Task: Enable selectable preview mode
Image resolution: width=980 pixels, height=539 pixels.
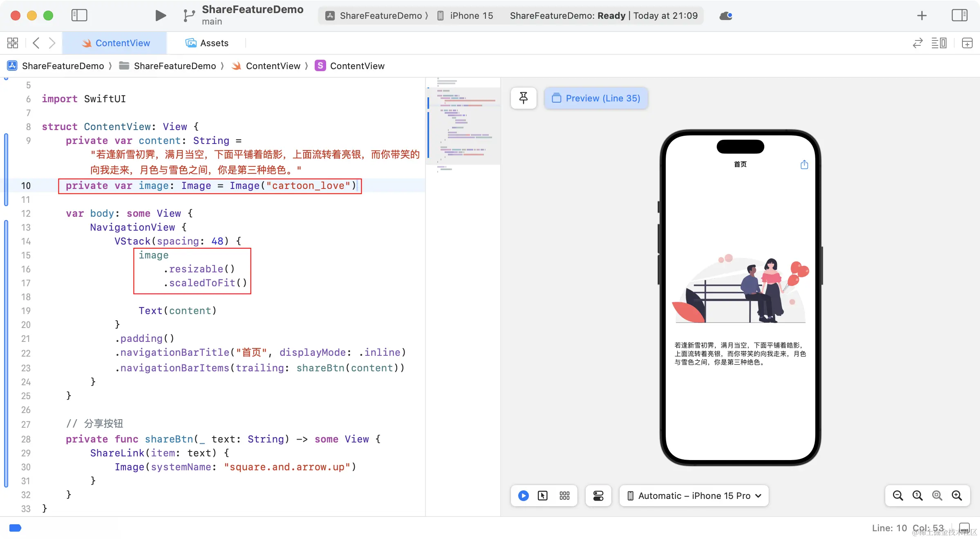Action: click(x=543, y=496)
